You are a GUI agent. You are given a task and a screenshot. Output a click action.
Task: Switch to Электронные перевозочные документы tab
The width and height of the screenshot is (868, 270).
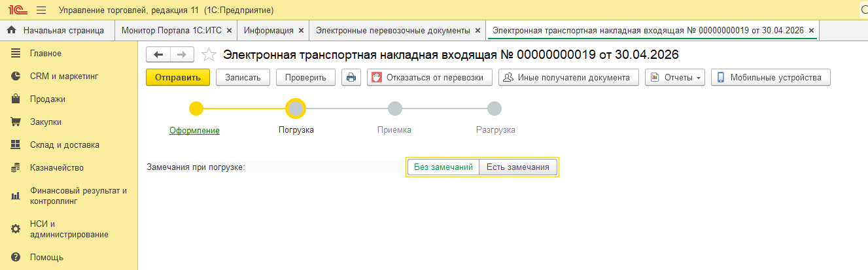click(392, 30)
